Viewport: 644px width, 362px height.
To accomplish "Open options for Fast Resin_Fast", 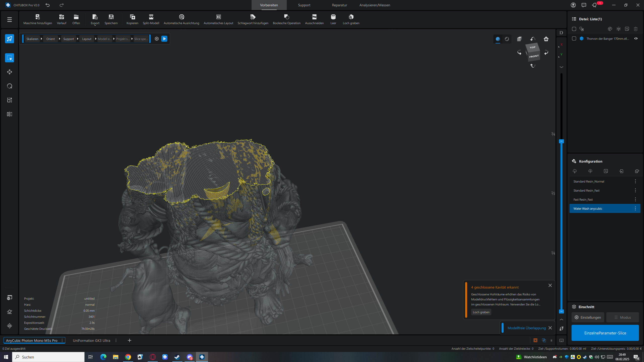I will coord(635,199).
